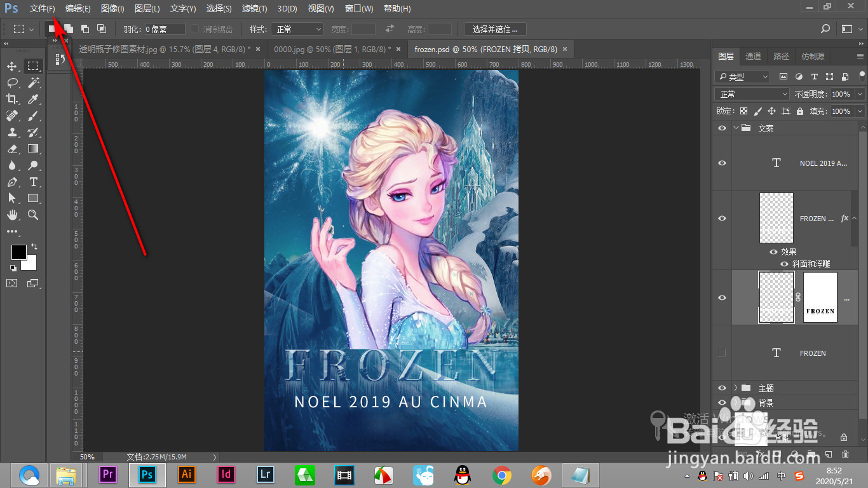This screenshot has width=868, height=488.
Task: Swap foreground and background colors
Action: point(34,247)
